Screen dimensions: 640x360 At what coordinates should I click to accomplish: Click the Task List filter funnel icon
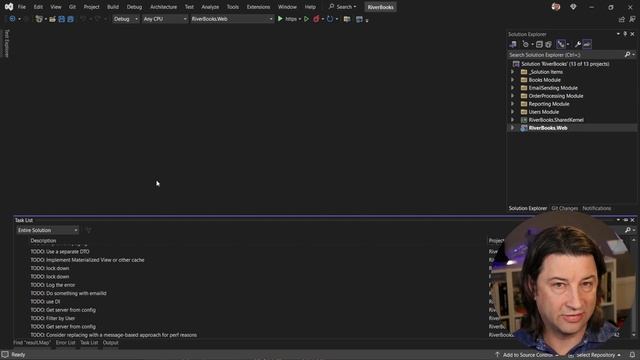[x=89, y=230]
